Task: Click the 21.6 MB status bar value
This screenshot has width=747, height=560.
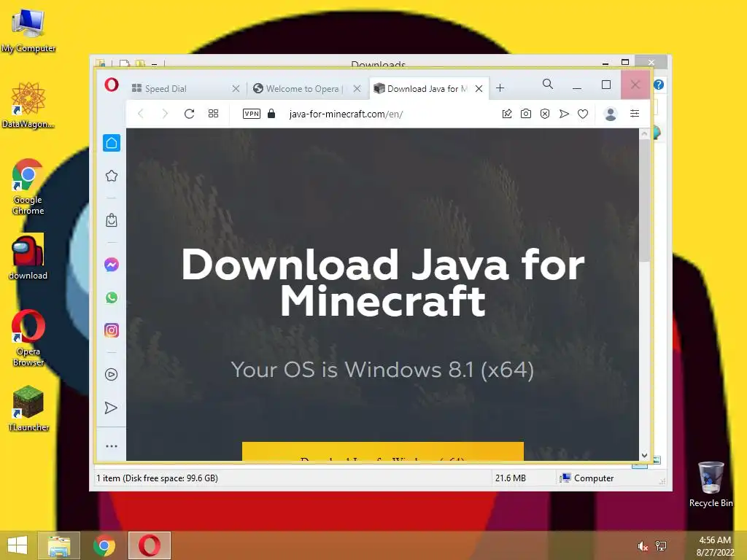Action: 510,478
